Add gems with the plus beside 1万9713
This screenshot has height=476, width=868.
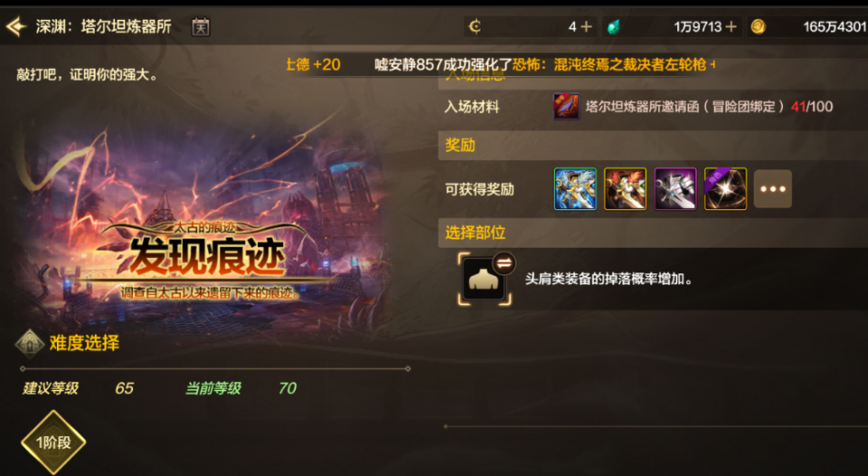(x=731, y=26)
